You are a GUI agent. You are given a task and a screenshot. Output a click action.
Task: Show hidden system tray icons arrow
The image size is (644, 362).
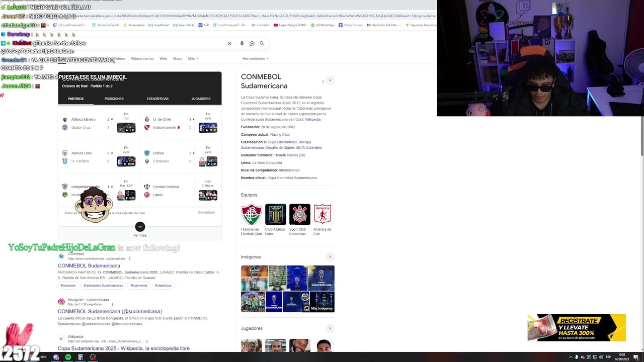tap(571, 357)
